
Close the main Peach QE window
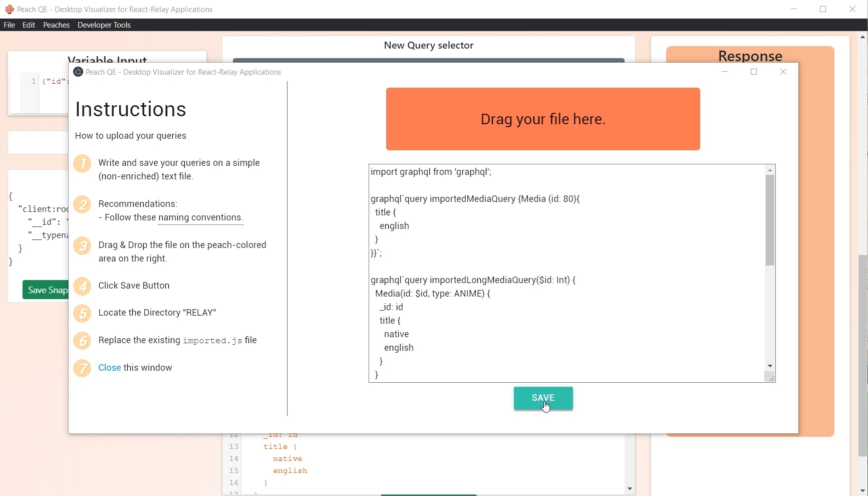(852, 9)
